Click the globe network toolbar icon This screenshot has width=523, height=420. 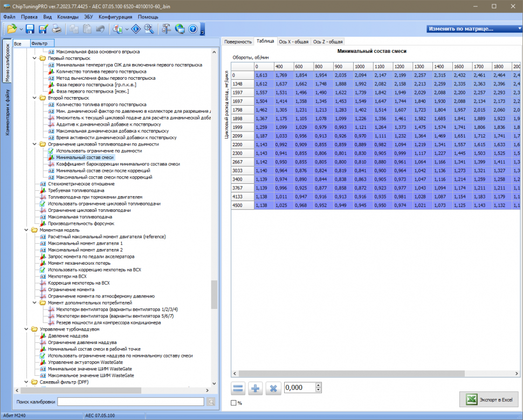click(180, 29)
